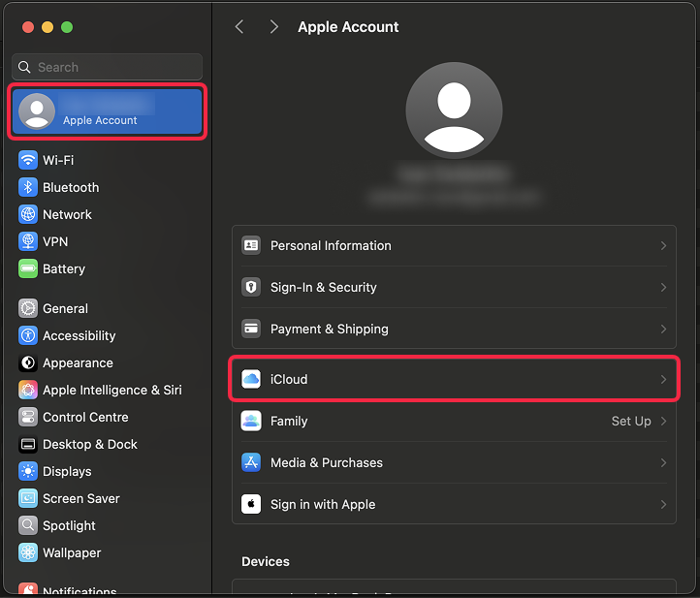
Task: Navigate back with the back arrow
Action: (239, 27)
